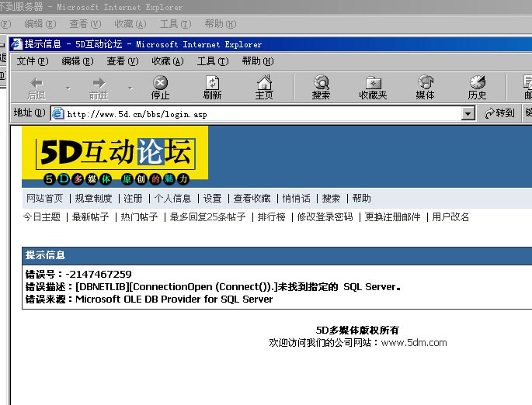The image size is (532, 405).
Task: Open the Media (媒体) toolbar icon
Action: 425,88
